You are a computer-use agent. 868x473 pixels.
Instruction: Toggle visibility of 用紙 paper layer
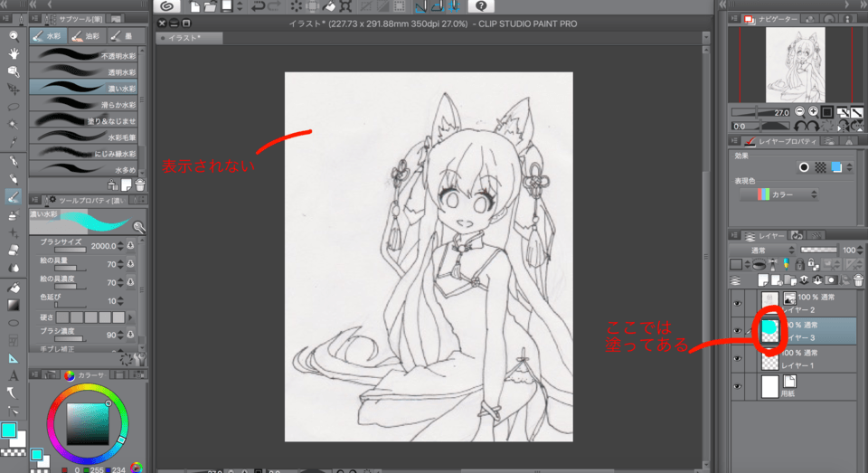[x=738, y=386]
